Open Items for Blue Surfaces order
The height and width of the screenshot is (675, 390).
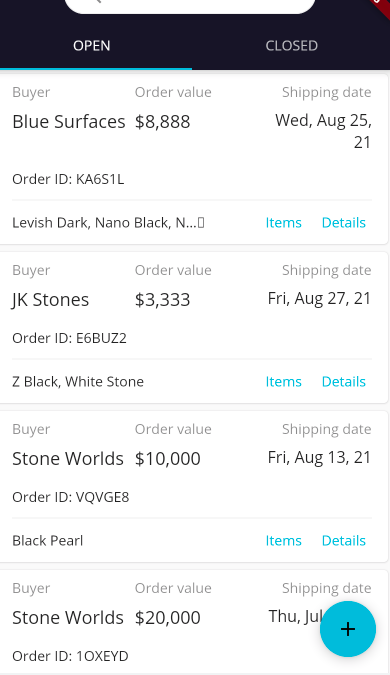[283, 223]
